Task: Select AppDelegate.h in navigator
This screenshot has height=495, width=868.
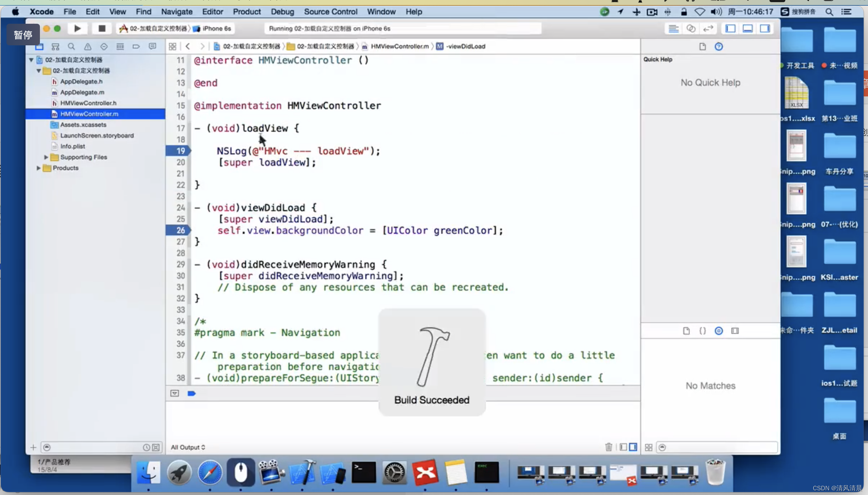Action: [x=81, y=82]
